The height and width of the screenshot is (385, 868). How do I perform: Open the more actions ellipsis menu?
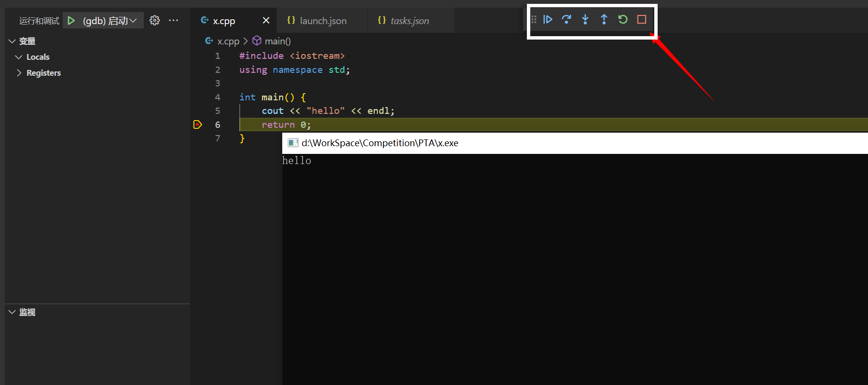[174, 20]
